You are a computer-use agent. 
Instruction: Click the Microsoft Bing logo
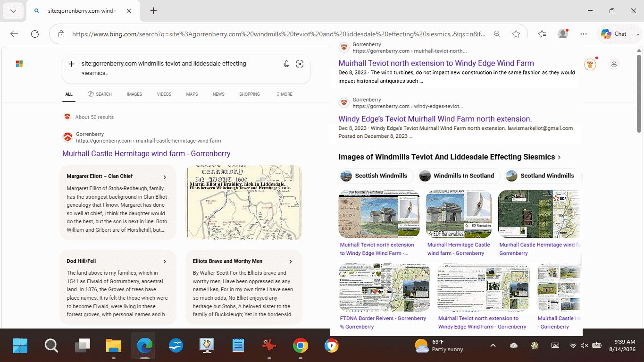tap(19, 64)
